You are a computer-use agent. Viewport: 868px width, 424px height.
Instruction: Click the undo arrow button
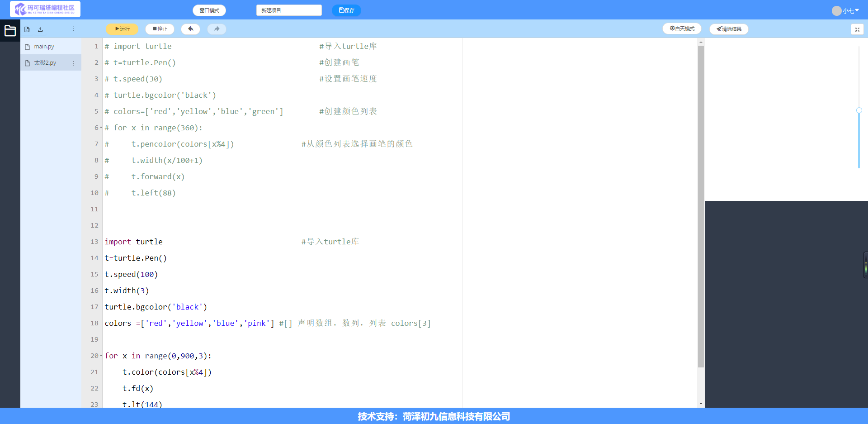pyautogui.click(x=190, y=29)
